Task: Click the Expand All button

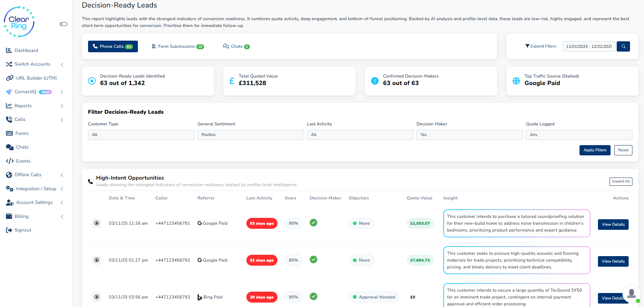Action: point(620,182)
